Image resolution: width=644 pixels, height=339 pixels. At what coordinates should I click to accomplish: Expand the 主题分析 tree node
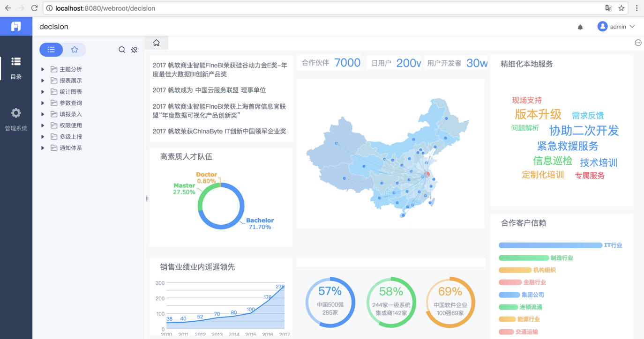(43, 69)
